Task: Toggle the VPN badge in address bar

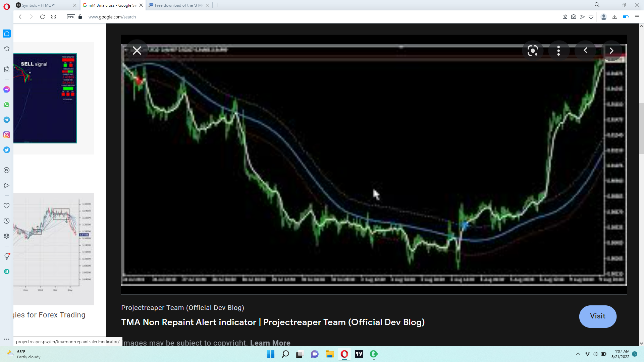Action: coord(71,17)
